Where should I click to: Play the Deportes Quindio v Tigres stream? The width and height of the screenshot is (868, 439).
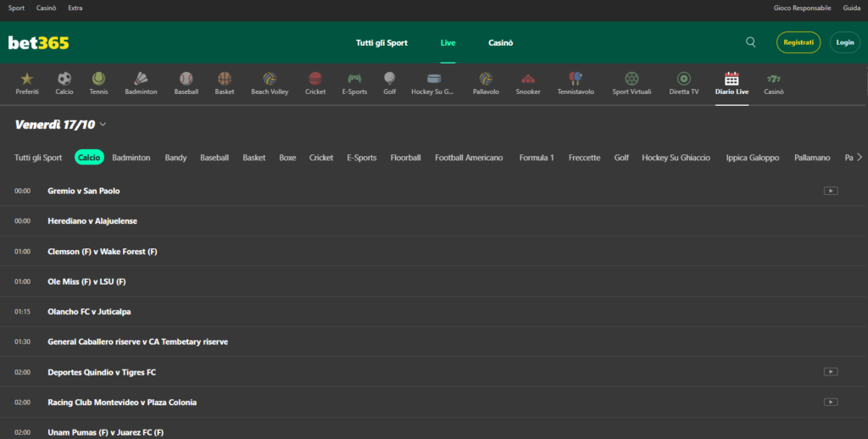831,372
